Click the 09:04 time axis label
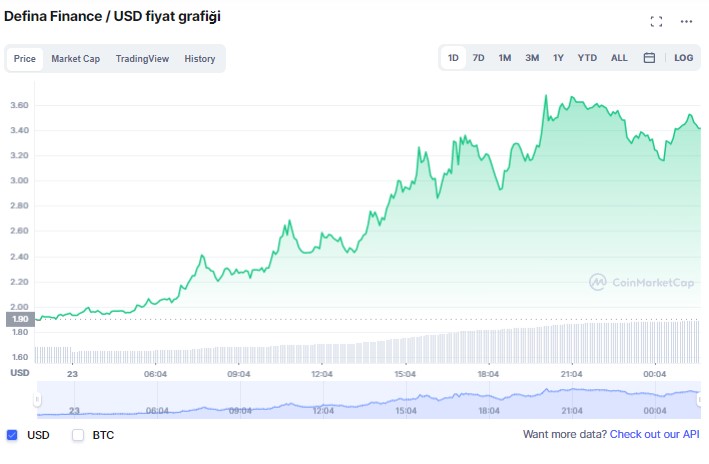This screenshot has height=464, width=709. [239, 374]
